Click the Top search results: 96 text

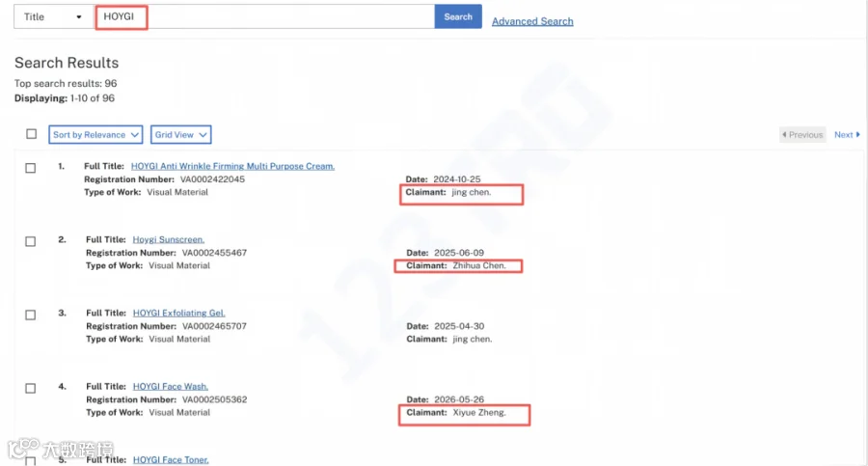pyautogui.click(x=66, y=84)
